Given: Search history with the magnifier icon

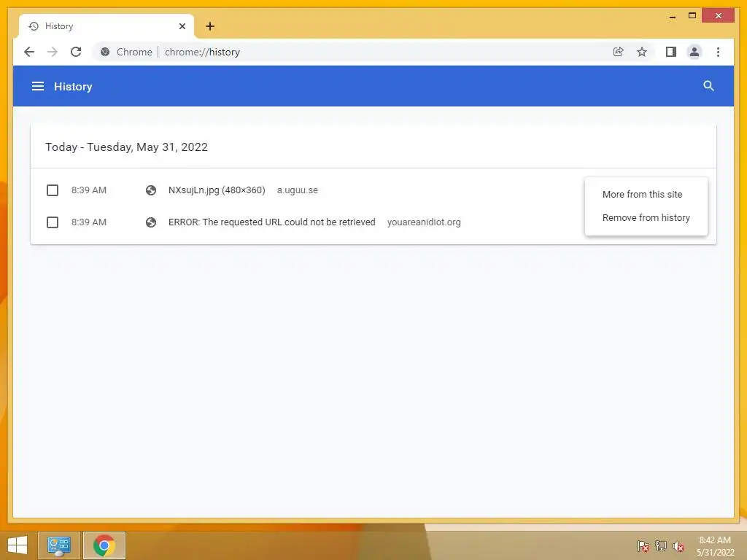Looking at the screenshot, I should pos(708,86).
